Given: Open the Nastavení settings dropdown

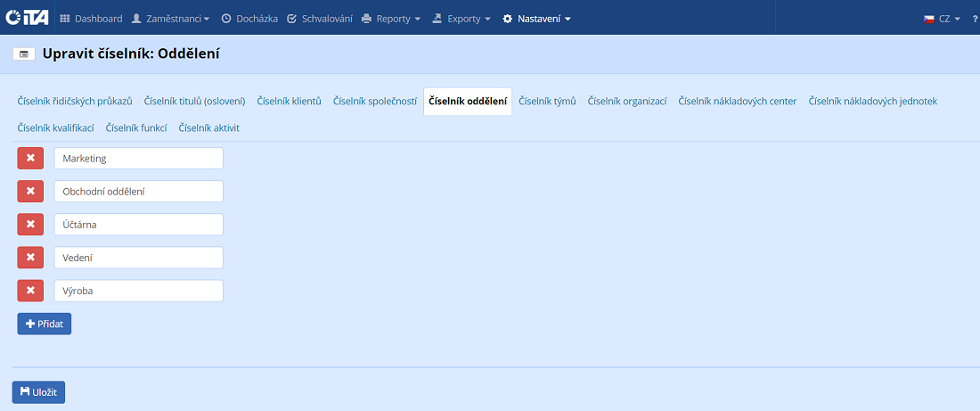Looking at the screenshot, I should click(x=537, y=19).
